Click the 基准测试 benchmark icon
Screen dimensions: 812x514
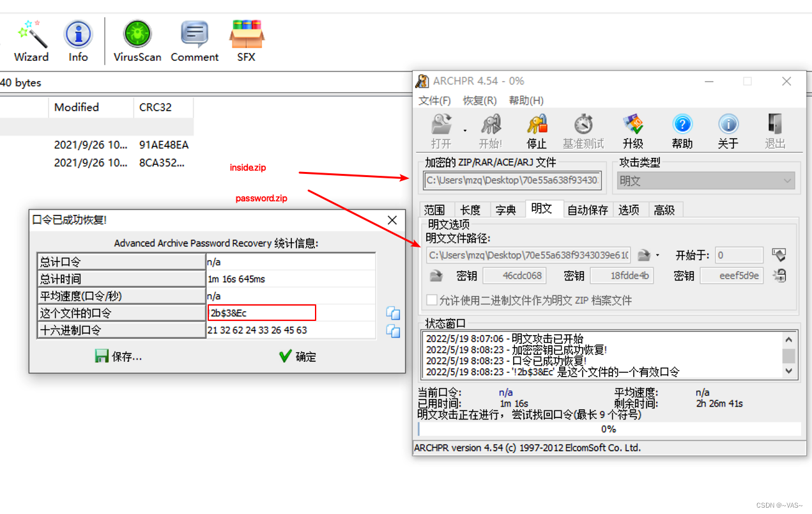pos(583,131)
